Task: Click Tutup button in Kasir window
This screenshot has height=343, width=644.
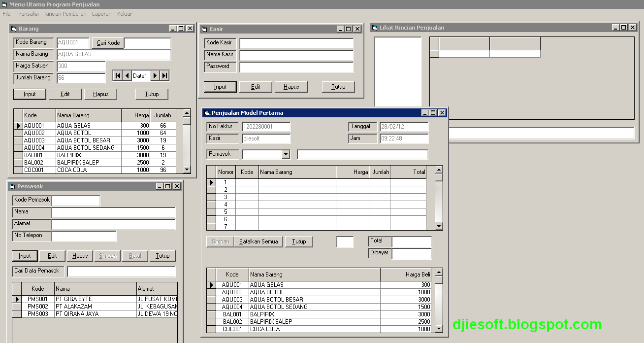Action: 338,87
